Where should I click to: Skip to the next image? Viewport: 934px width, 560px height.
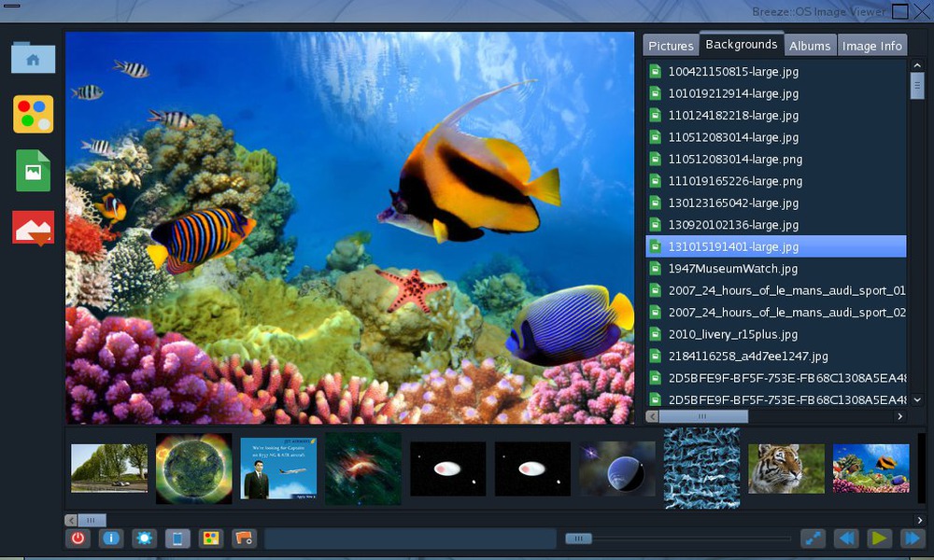pyautogui.click(x=912, y=539)
